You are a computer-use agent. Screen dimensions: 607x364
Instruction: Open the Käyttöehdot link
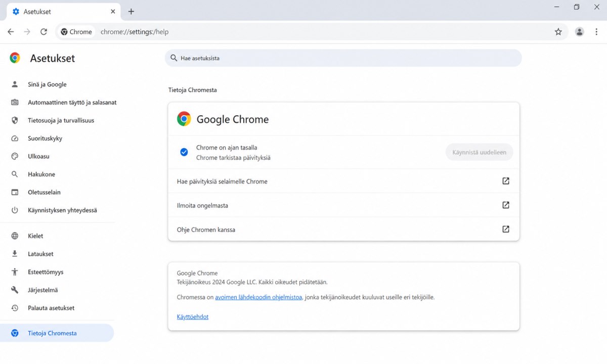pos(193,317)
